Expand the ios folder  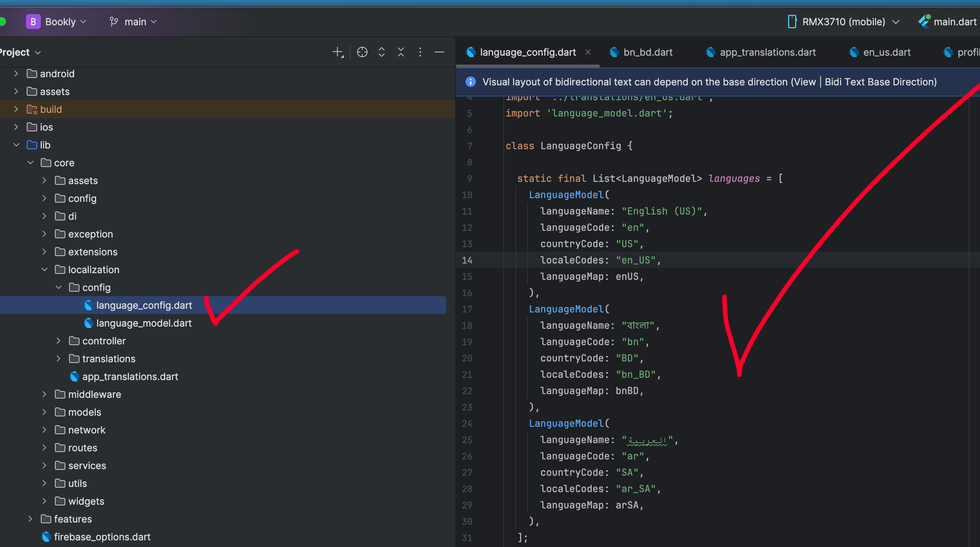(x=16, y=127)
